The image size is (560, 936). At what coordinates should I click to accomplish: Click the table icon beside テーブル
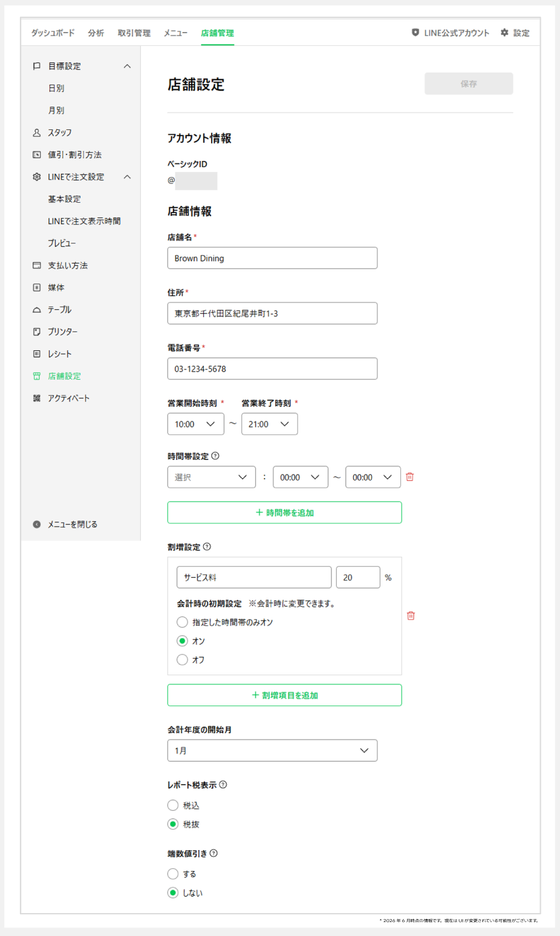[x=37, y=310]
